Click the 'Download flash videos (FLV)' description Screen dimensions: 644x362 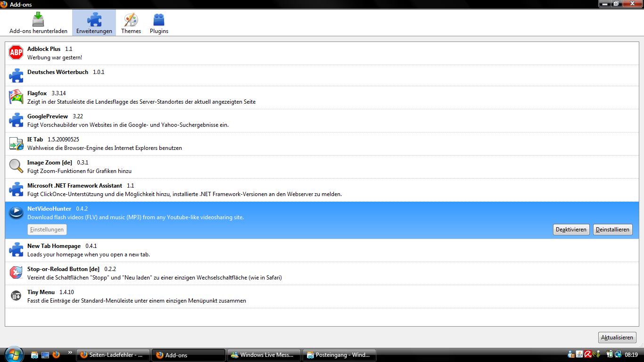[135, 217]
